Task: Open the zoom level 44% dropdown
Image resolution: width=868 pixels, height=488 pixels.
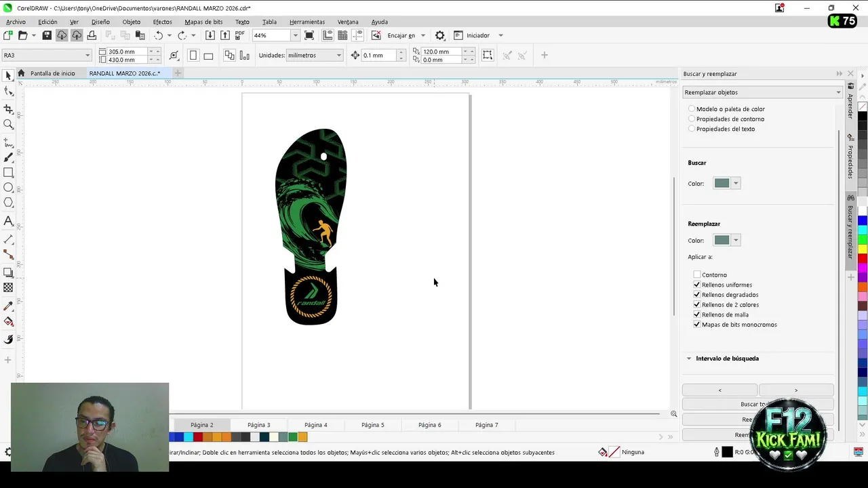Action: click(295, 35)
